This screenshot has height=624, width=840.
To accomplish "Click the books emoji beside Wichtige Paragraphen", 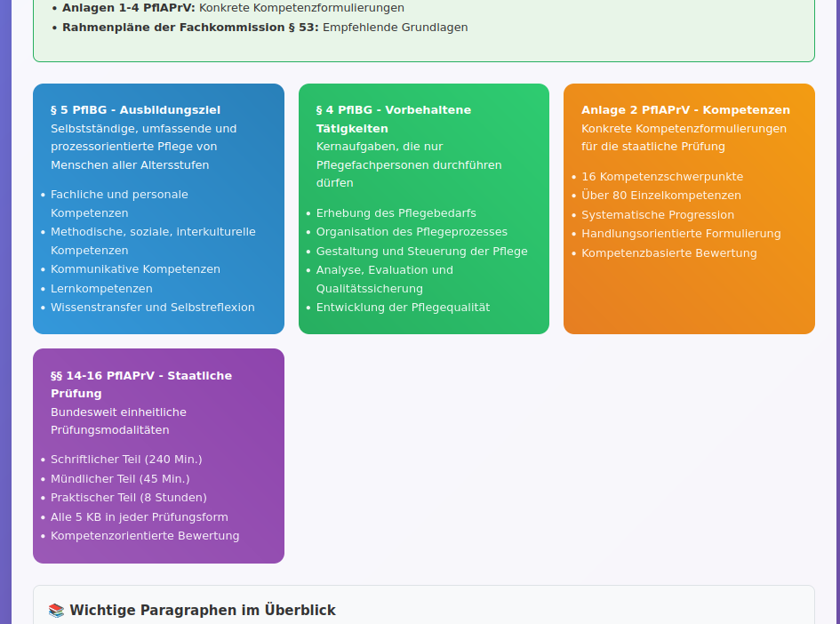I will coord(56,611).
